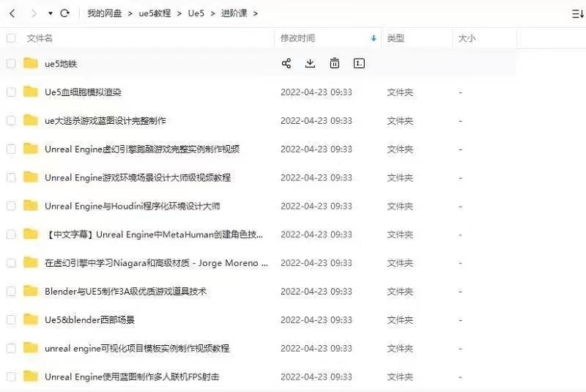Image resolution: width=586 pixels, height=392 pixels.
Task: Click the refresh icon in navigation bar
Action: coord(64,13)
